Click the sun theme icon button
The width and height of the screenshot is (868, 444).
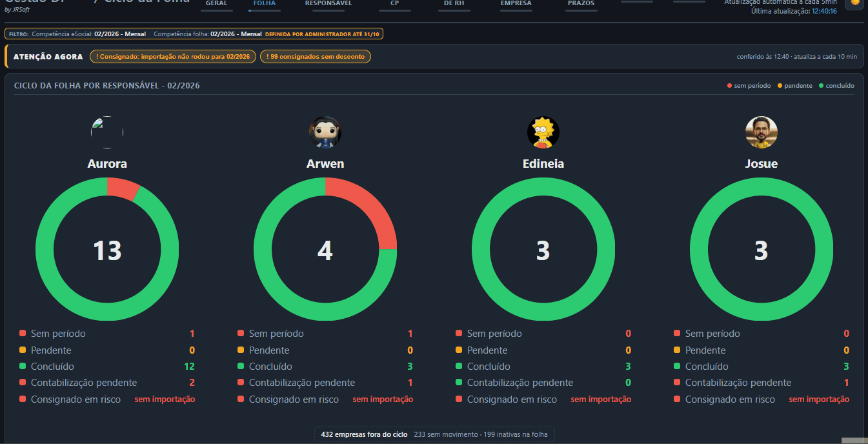point(854,3)
